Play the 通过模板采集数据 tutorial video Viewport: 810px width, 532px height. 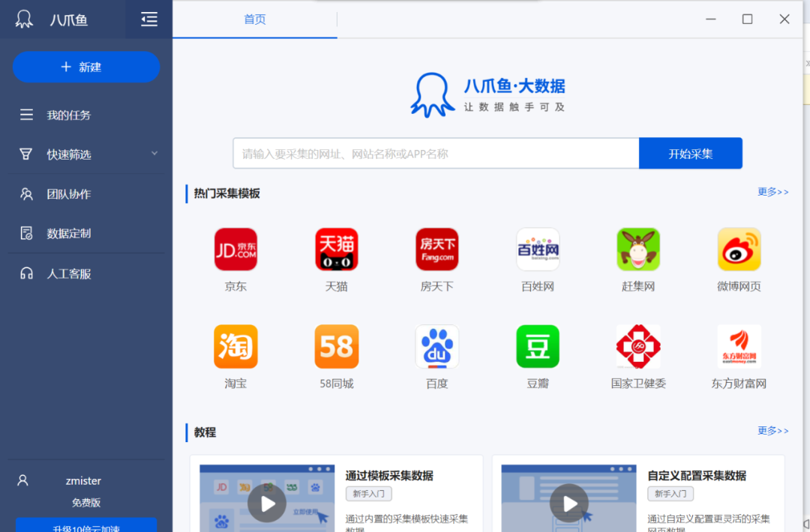(267, 503)
